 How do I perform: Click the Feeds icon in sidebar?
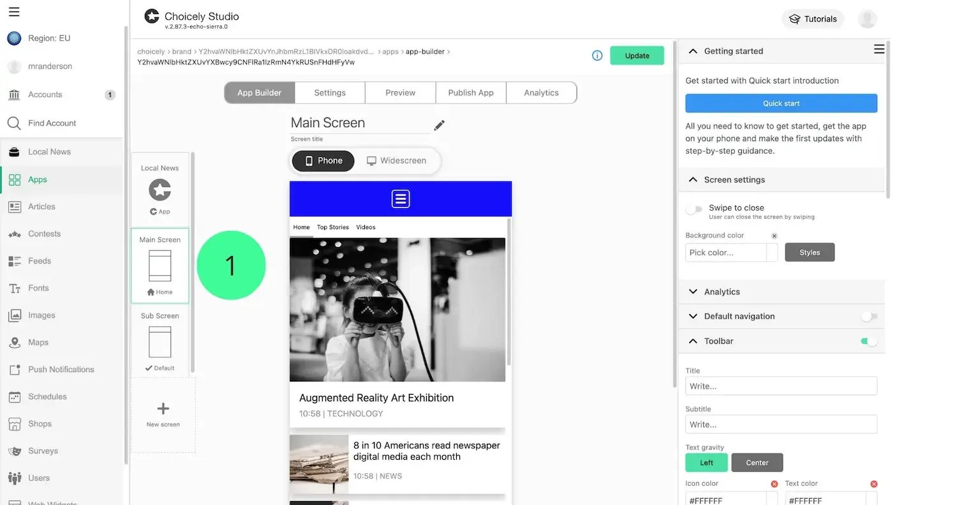click(x=14, y=261)
